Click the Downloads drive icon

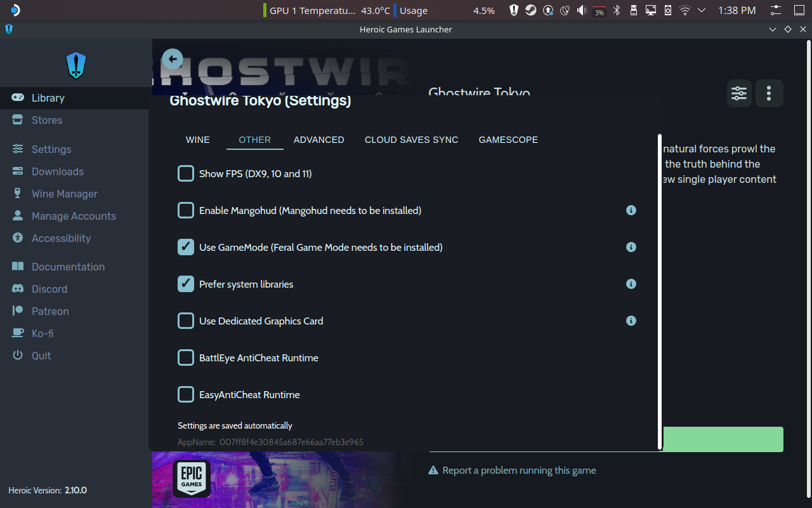(x=18, y=171)
